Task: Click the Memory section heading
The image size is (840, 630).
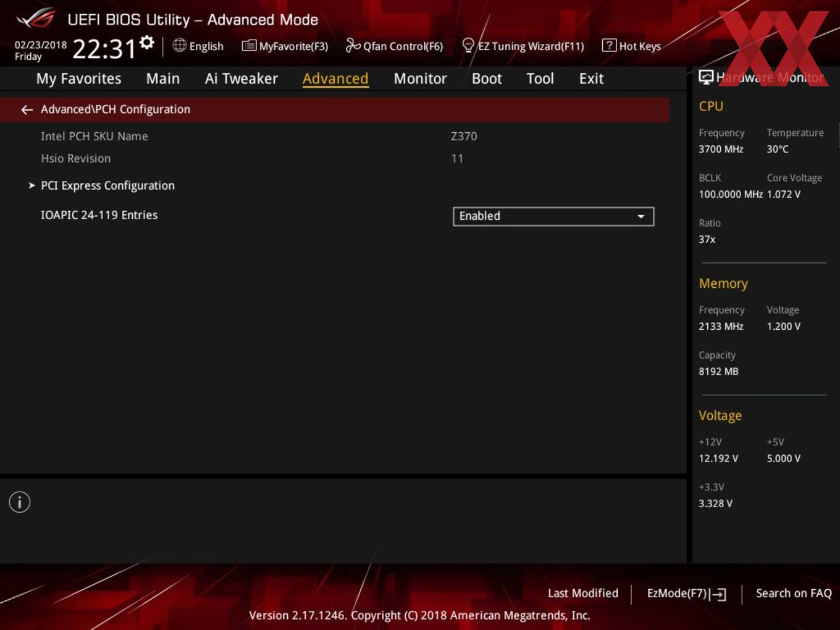Action: tap(723, 283)
